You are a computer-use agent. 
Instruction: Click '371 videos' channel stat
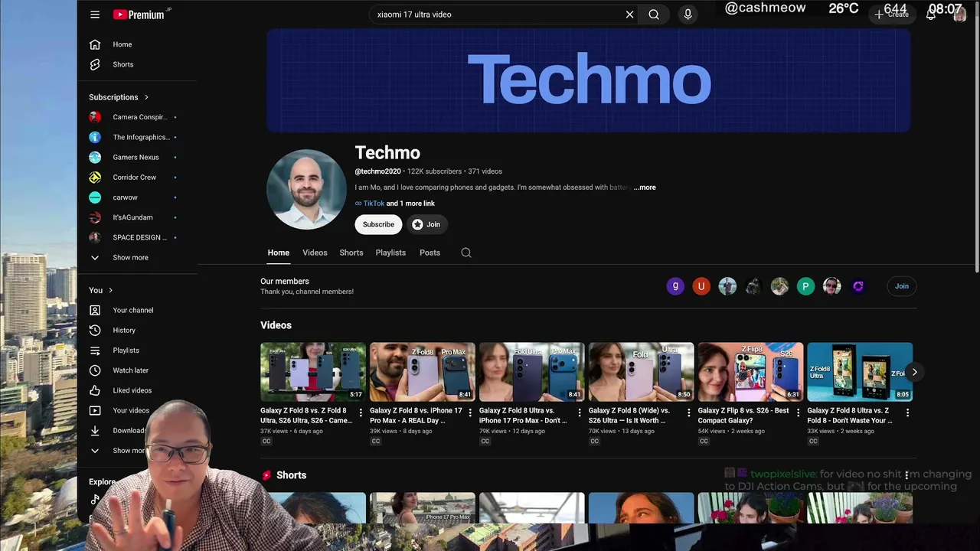pos(485,171)
